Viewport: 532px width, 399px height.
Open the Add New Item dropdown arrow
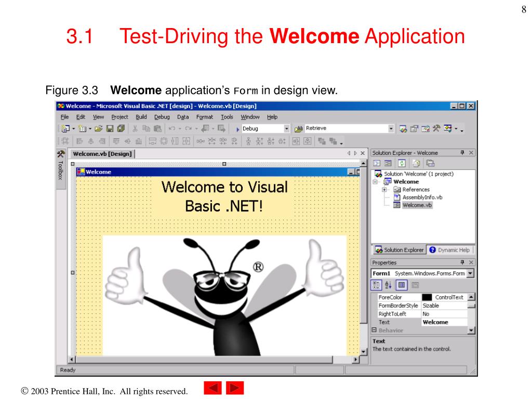tap(90, 129)
